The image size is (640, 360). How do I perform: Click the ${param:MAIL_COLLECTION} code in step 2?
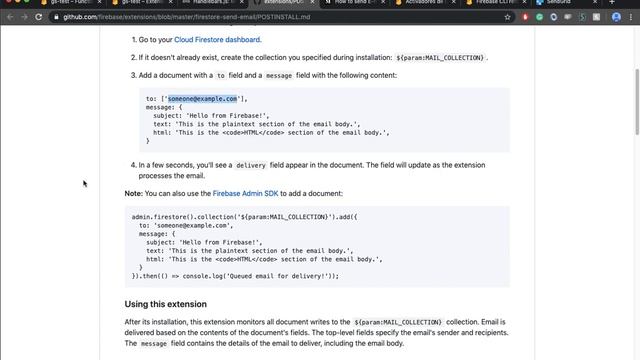(x=440, y=58)
